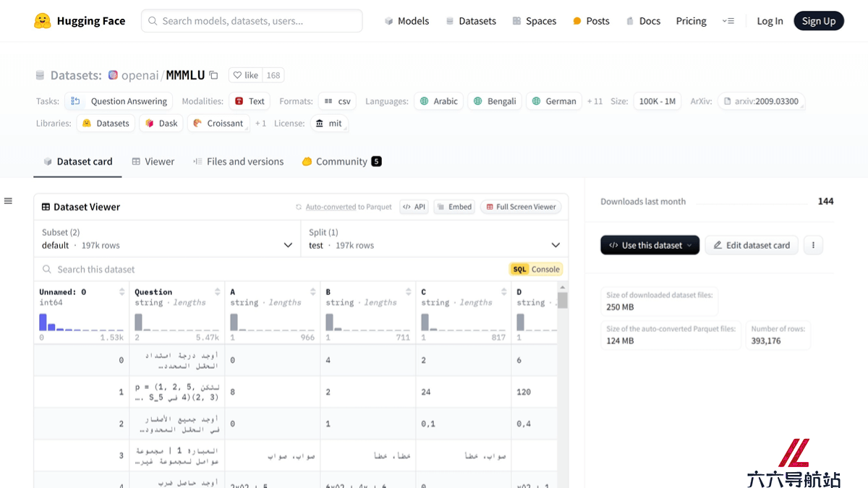868x488 pixels.
Task: Sort the Question column
Action: (x=218, y=292)
